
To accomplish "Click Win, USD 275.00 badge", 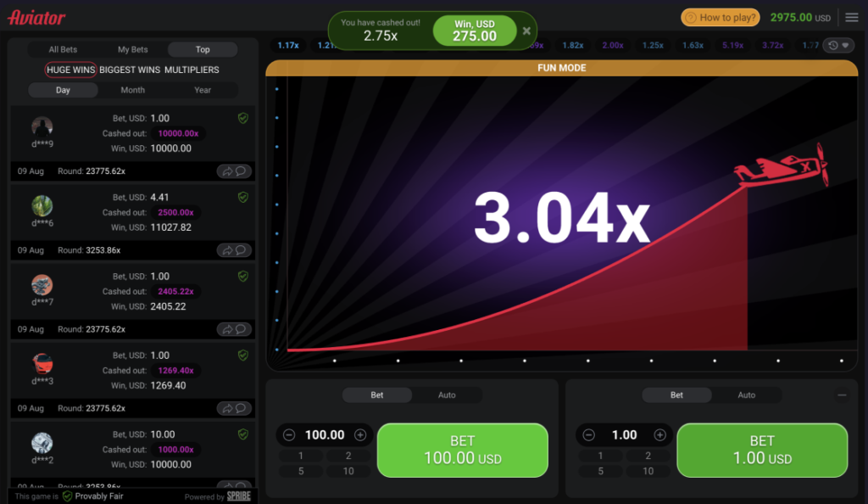I will coord(475,31).
